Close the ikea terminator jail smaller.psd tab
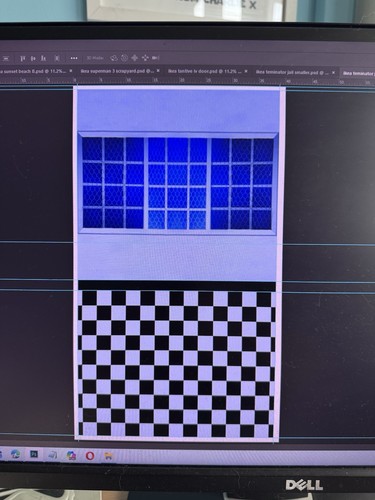The height and width of the screenshot is (500, 375). point(333,72)
